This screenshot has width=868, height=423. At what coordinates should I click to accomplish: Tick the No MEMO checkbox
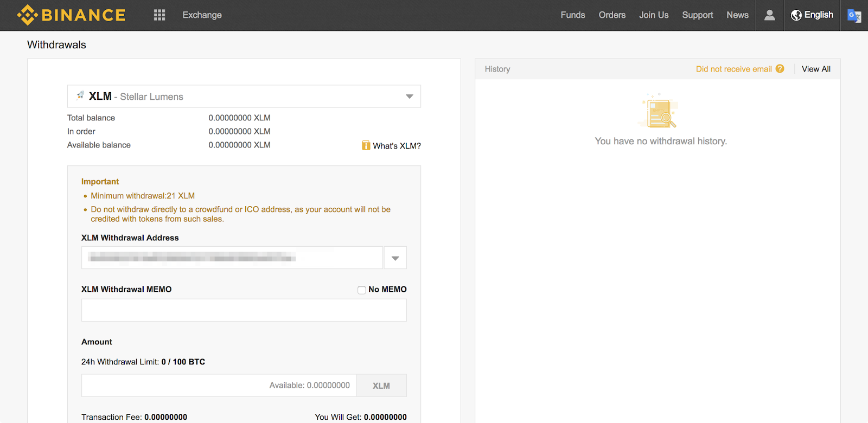click(x=361, y=290)
